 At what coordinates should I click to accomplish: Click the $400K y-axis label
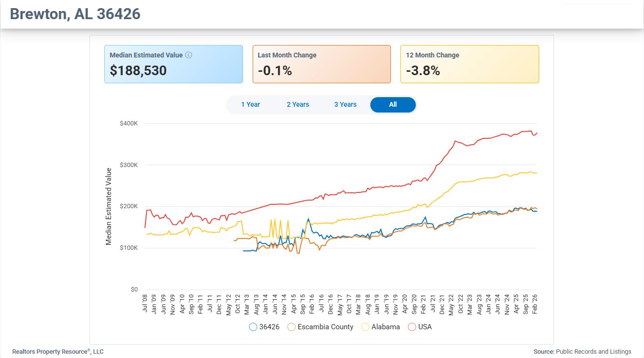[129, 123]
